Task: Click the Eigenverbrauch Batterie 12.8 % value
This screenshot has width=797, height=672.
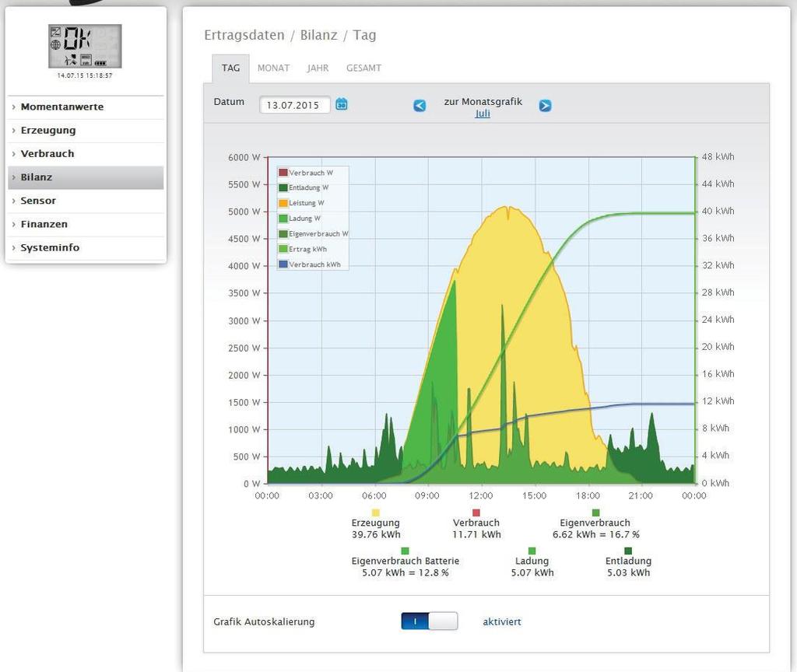Action: (x=405, y=572)
